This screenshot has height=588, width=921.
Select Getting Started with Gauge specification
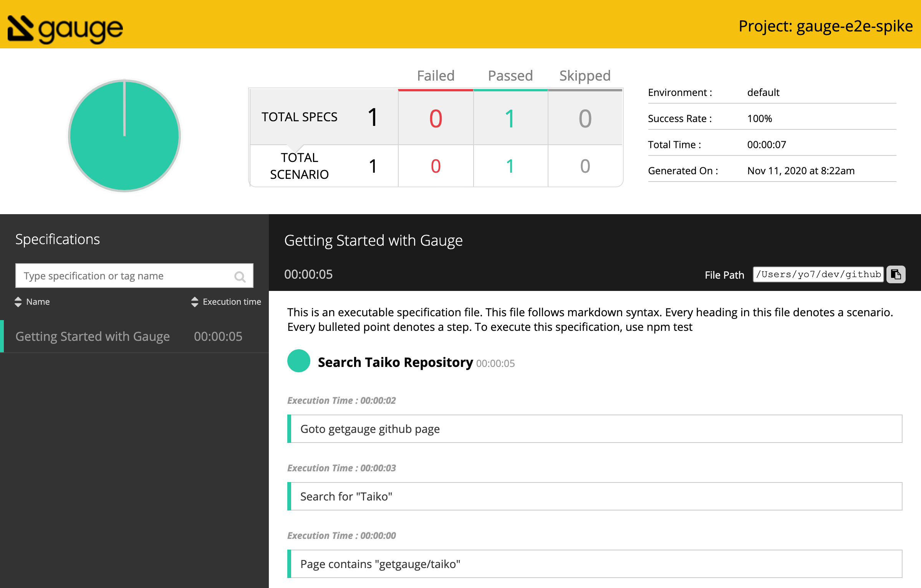coord(93,336)
